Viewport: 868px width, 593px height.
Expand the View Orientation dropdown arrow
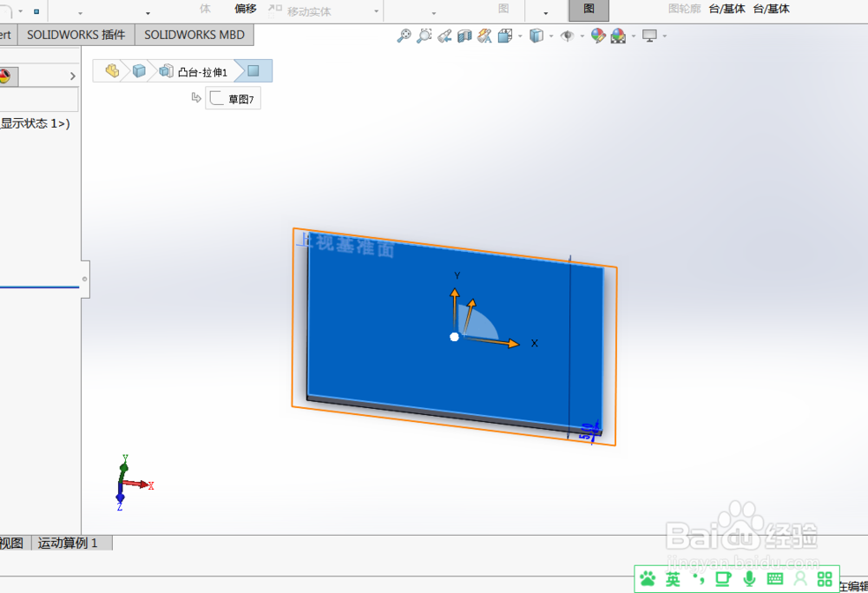tap(520, 36)
